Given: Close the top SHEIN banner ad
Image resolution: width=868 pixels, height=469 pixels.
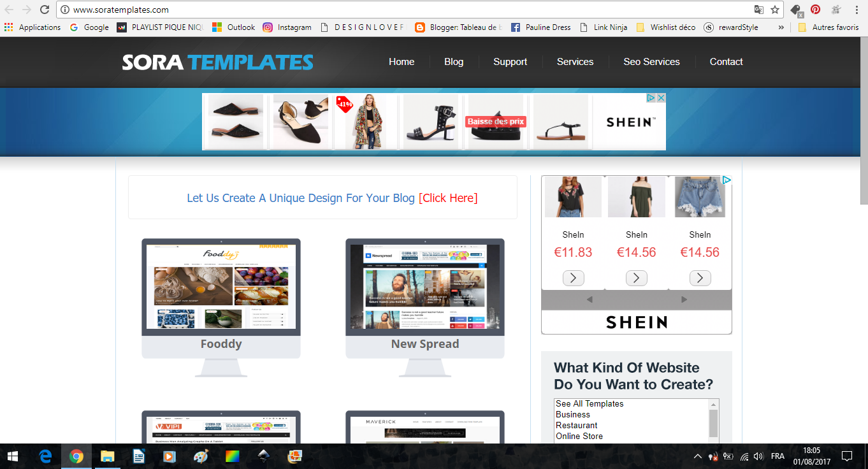Looking at the screenshot, I should (661, 97).
